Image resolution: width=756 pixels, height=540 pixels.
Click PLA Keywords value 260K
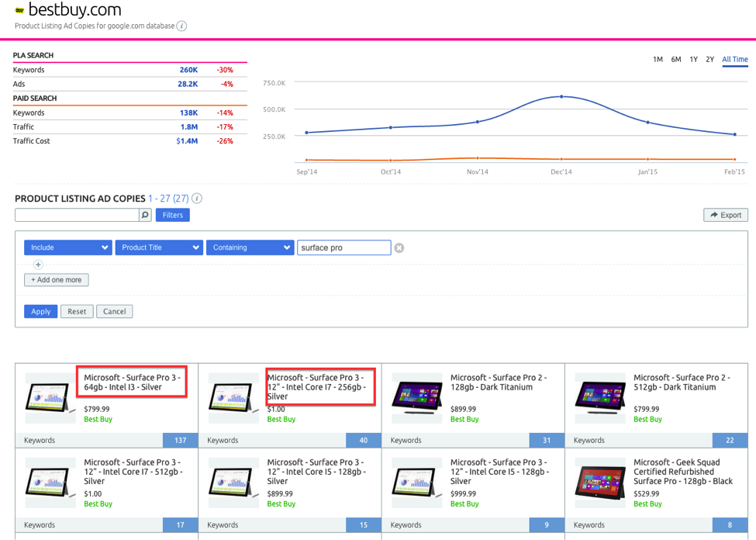[188, 70]
